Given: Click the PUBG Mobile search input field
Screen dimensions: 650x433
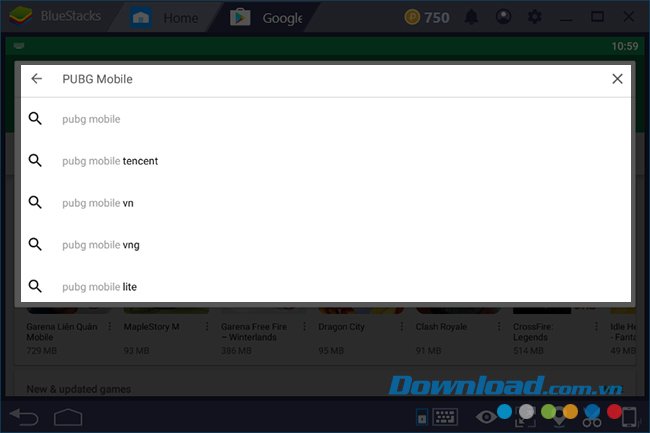Looking at the screenshot, I should [x=327, y=79].
